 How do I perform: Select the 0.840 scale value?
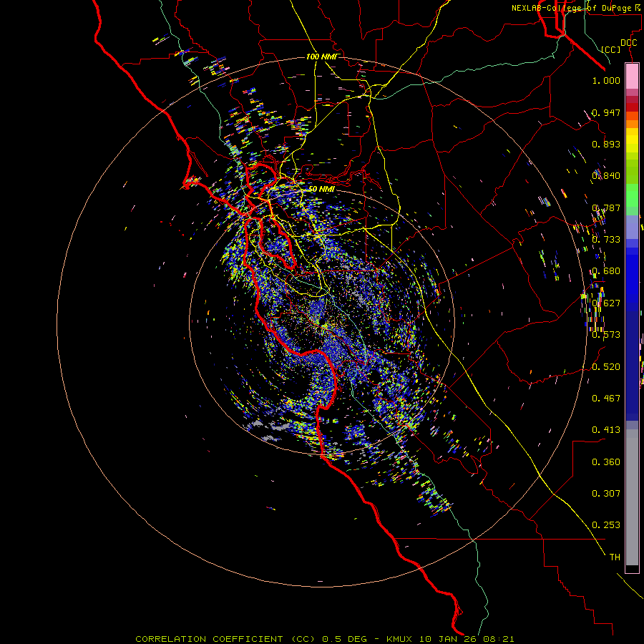(606, 176)
